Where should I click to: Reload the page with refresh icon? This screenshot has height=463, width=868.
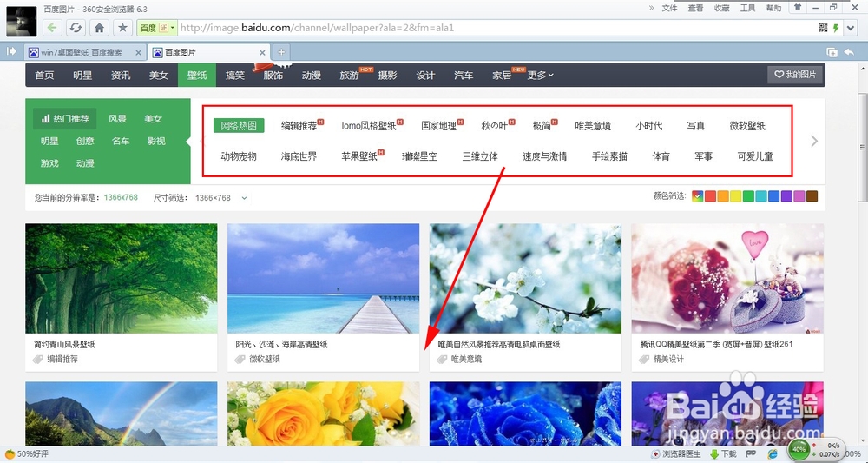click(x=76, y=28)
